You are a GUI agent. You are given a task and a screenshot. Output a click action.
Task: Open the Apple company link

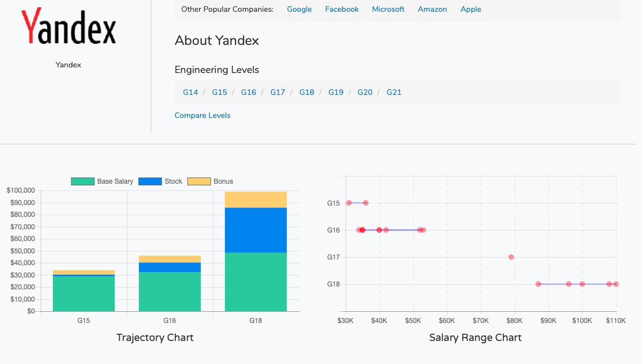tap(471, 9)
